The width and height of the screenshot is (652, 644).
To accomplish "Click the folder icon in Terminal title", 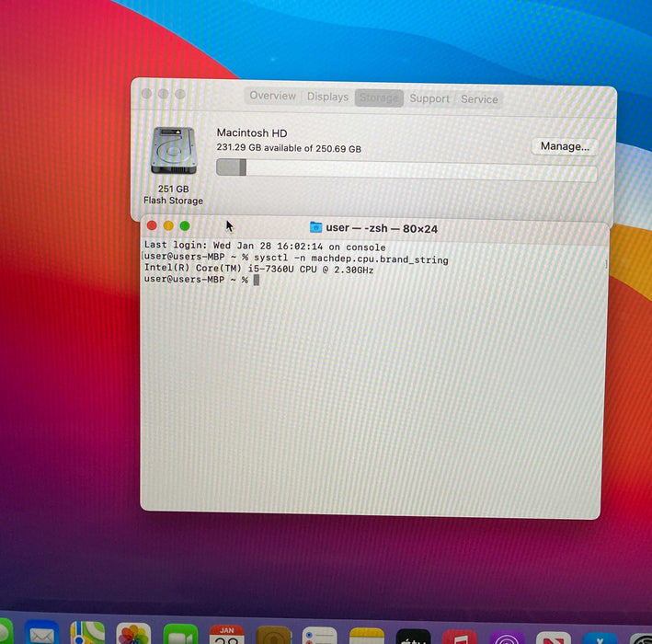I will pos(316,227).
